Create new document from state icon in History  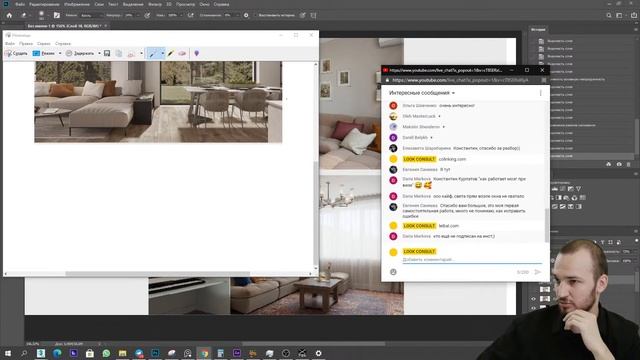[609, 164]
